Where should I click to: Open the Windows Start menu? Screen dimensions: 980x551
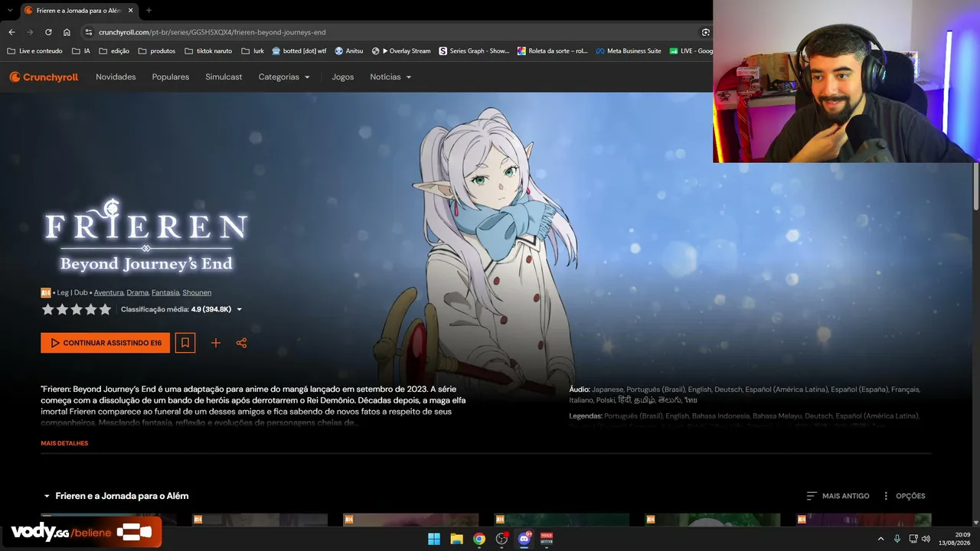pyautogui.click(x=434, y=539)
